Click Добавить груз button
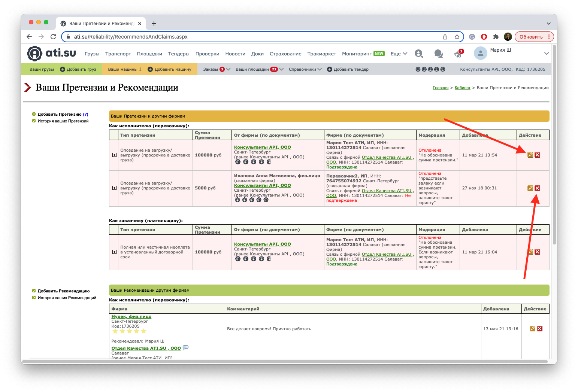Image resolution: width=578 pixels, height=392 pixels. click(x=78, y=69)
